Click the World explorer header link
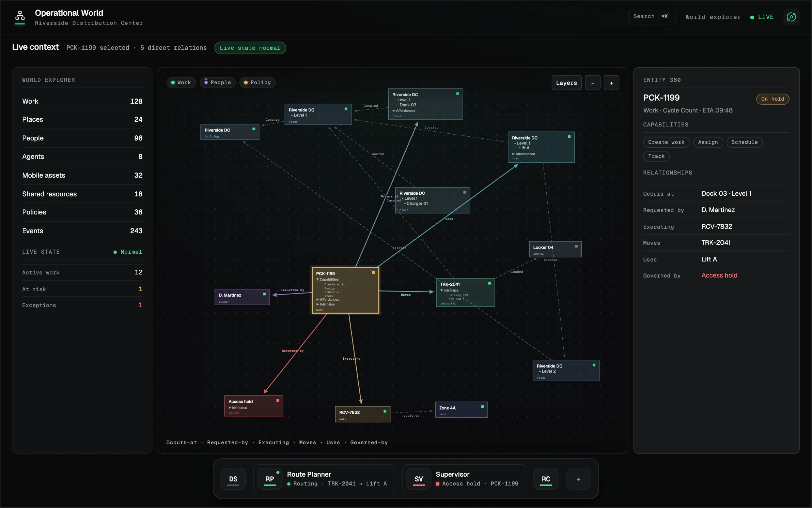Screen dimensions: 812x508 click(713, 17)
